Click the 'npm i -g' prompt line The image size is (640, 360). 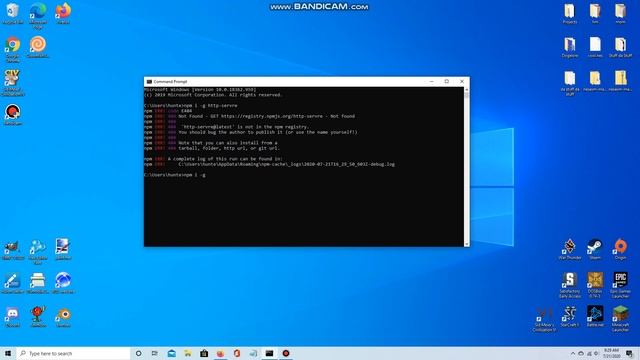pos(175,175)
